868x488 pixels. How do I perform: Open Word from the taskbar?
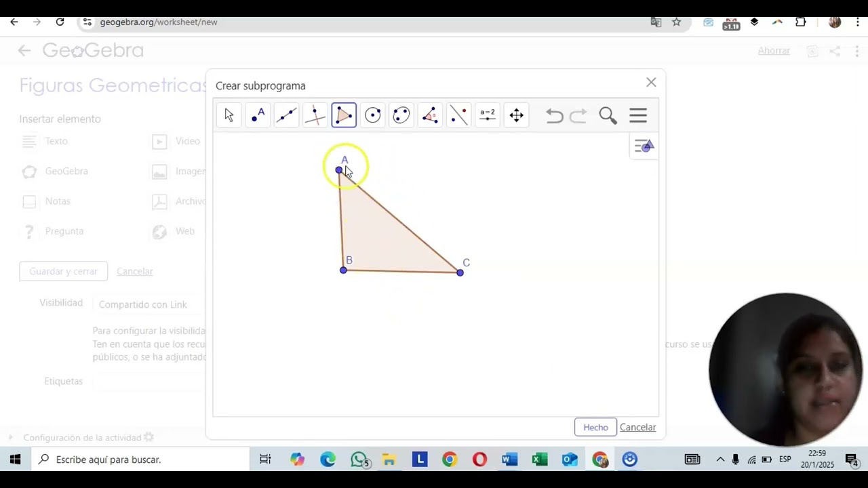tap(509, 460)
